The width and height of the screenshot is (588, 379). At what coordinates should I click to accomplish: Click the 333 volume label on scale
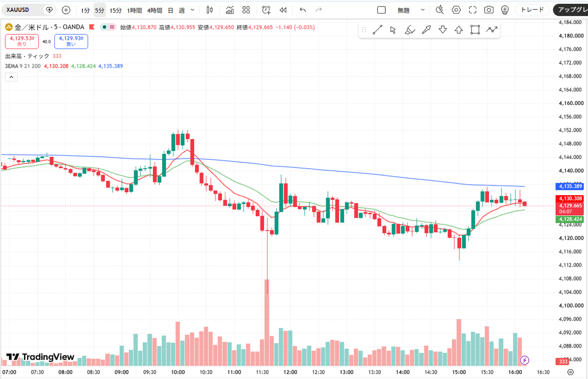(x=562, y=361)
